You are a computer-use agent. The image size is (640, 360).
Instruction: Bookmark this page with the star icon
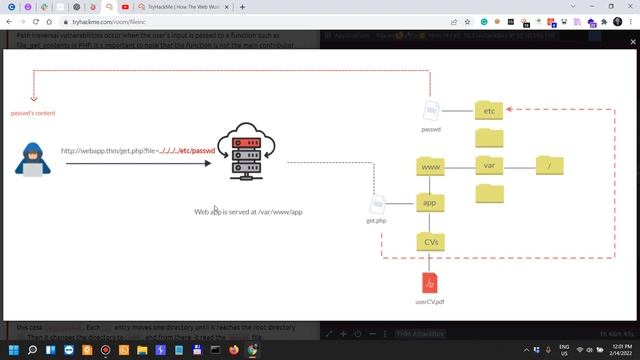[x=467, y=22]
